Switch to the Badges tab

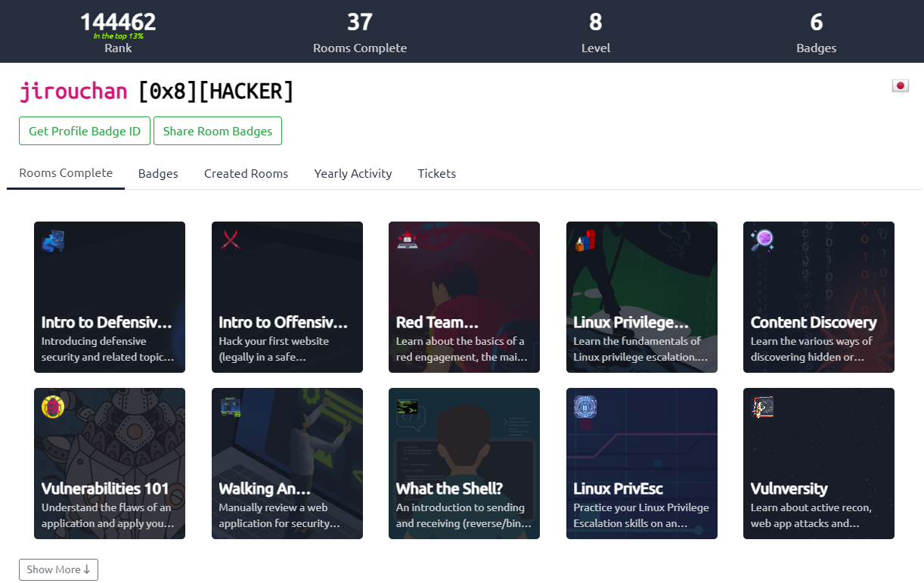click(x=158, y=173)
